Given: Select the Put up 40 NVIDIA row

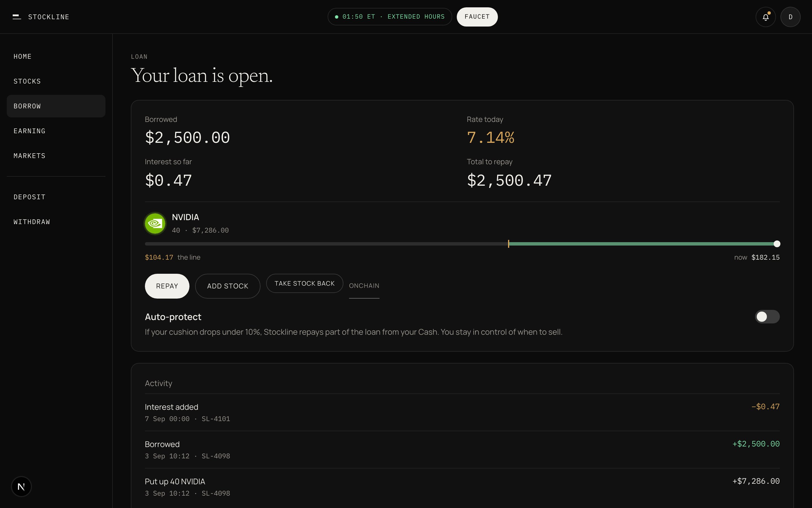Looking at the screenshot, I should pyautogui.click(x=462, y=487).
